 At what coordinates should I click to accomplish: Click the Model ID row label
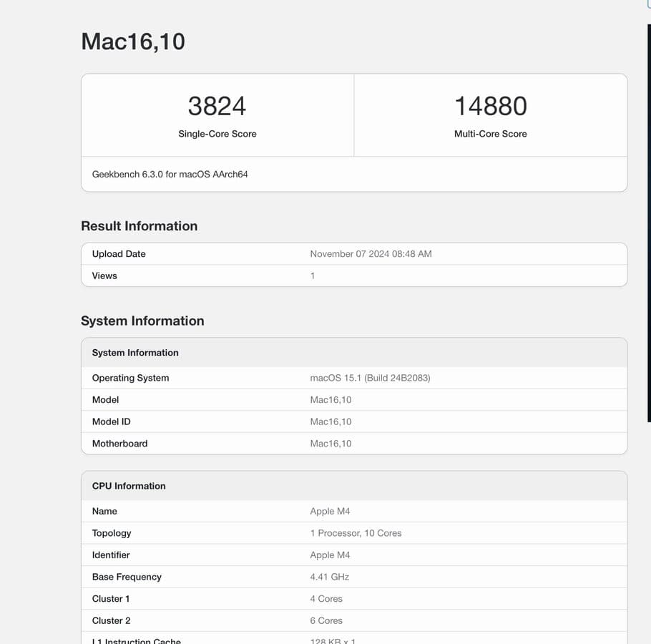[111, 421]
